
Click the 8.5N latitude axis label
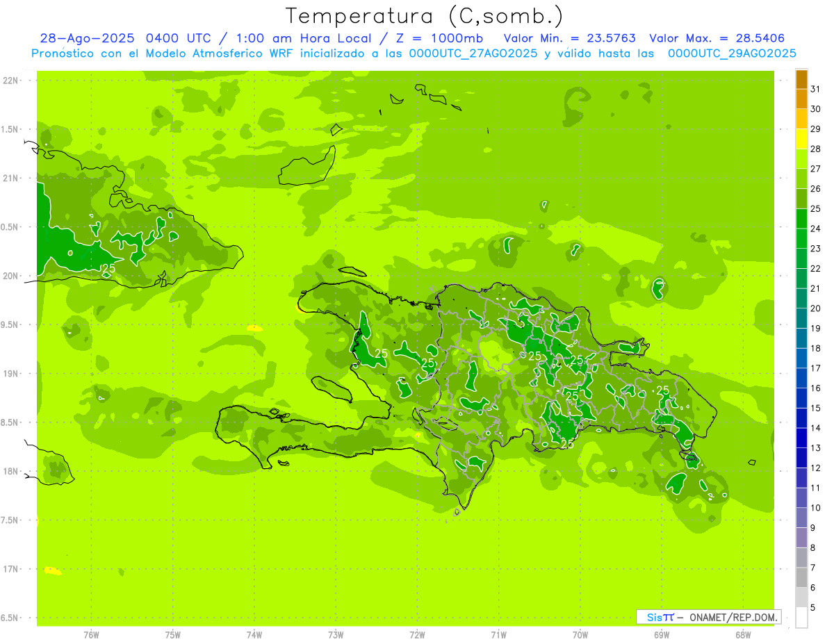[x=10, y=422]
